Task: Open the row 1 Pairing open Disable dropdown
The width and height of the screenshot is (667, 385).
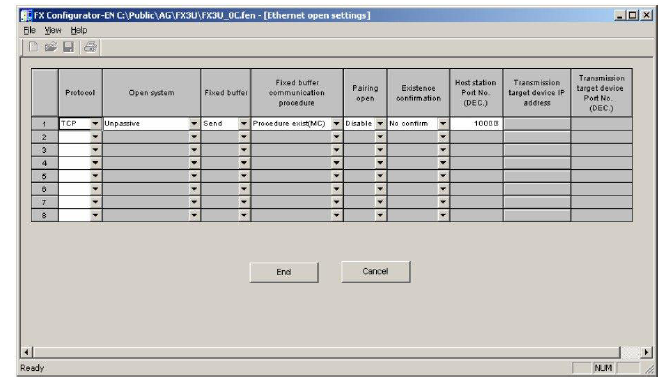Action: (380, 123)
